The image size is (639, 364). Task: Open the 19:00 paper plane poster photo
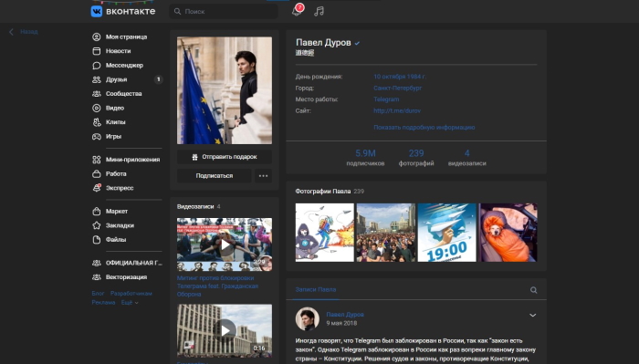tap(446, 233)
